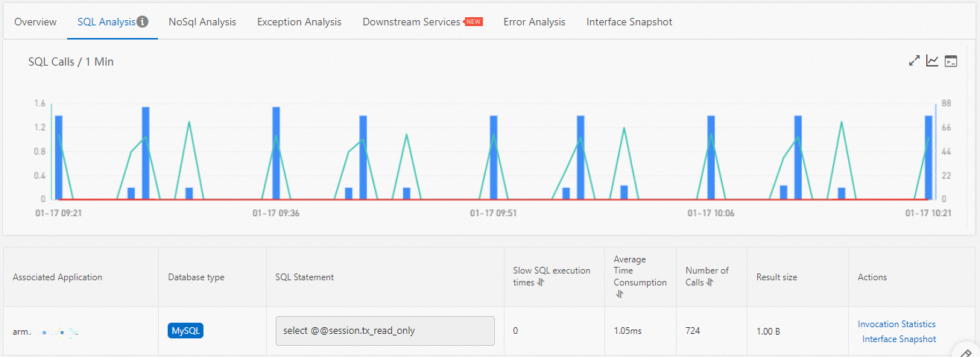
Task: Open the Downstream Services tab
Action: coord(411,22)
